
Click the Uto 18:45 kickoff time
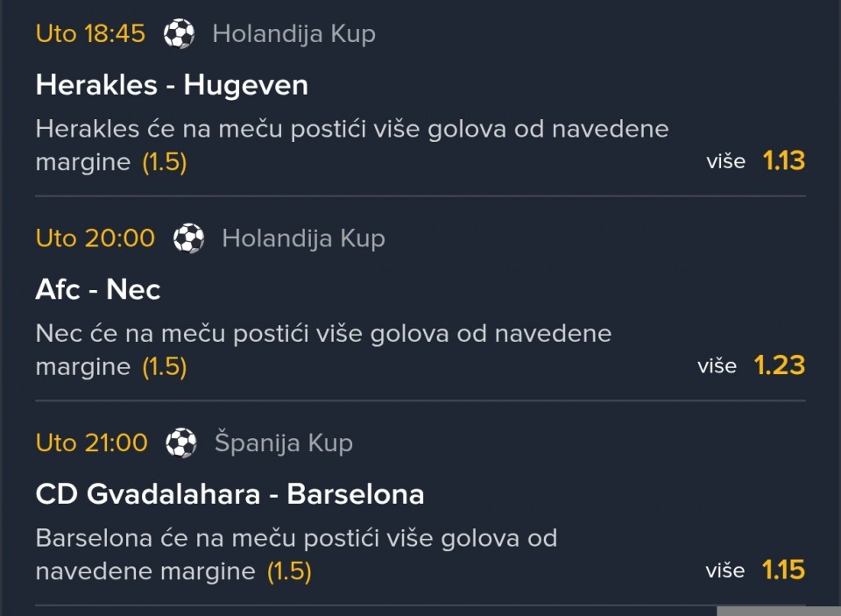[90, 34]
